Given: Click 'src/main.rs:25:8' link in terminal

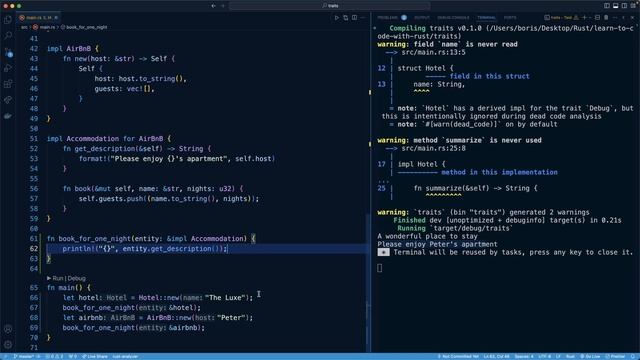Looking at the screenshot, I should (x=433, y=148).
